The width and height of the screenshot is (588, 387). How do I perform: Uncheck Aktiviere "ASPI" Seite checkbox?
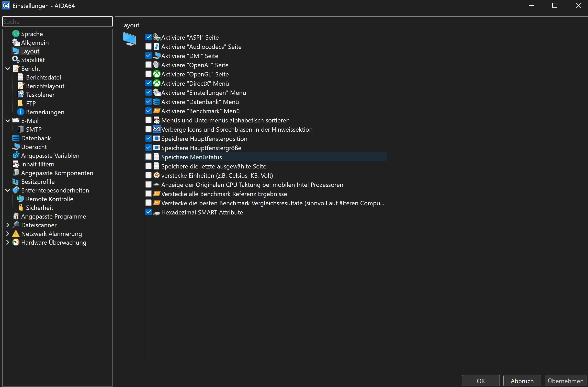(149, 37)
